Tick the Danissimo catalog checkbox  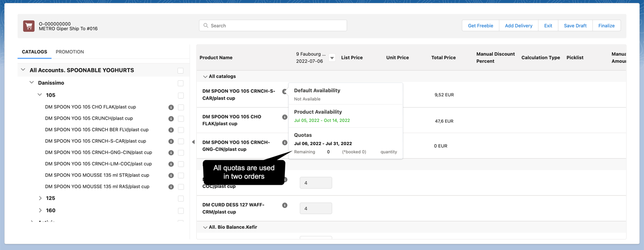tap(181, 83)
